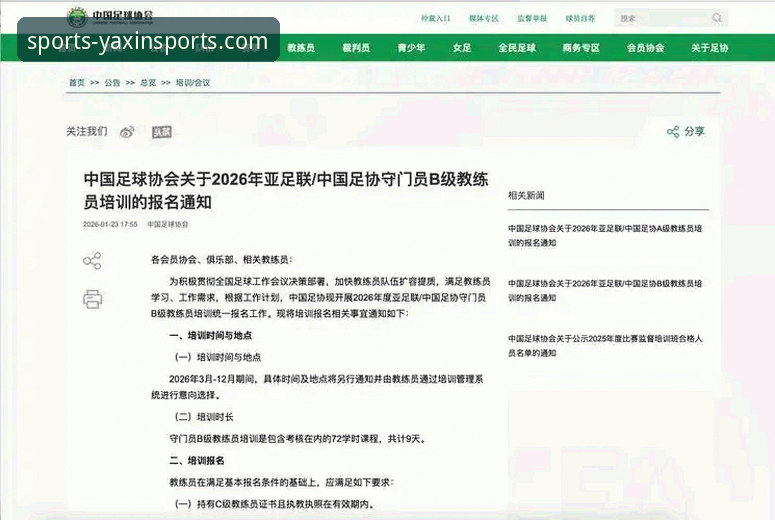The width and height of the screenshot is (775, 520).
Task: Click the article headline 守门员B级教练员培训的报名通知
Action: [x=286, y=190]
